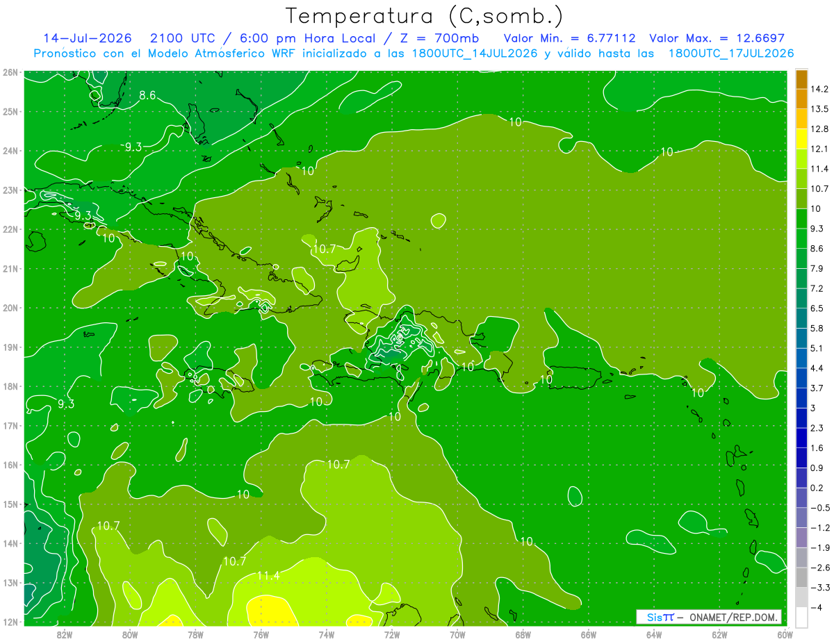Click the "72W" longitude axis label
The image size is (834, 644).
tap(392, 634)
